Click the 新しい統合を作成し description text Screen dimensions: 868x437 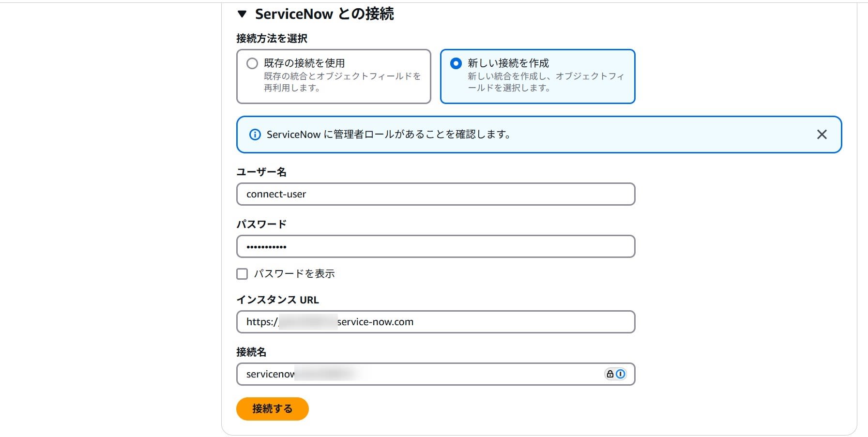[546, 82]
